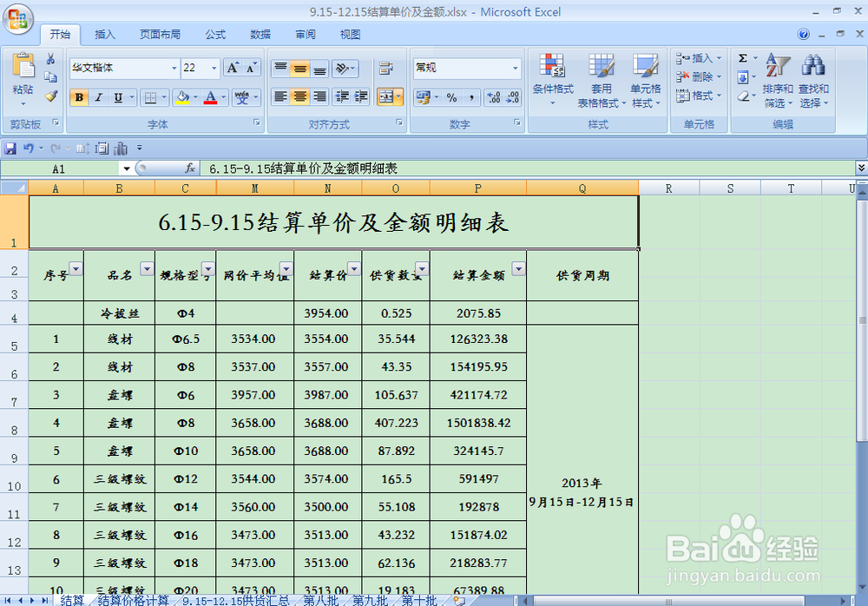Open the font size dropdown
Screen dimensions: 868x606
click(x=211, y=68)
